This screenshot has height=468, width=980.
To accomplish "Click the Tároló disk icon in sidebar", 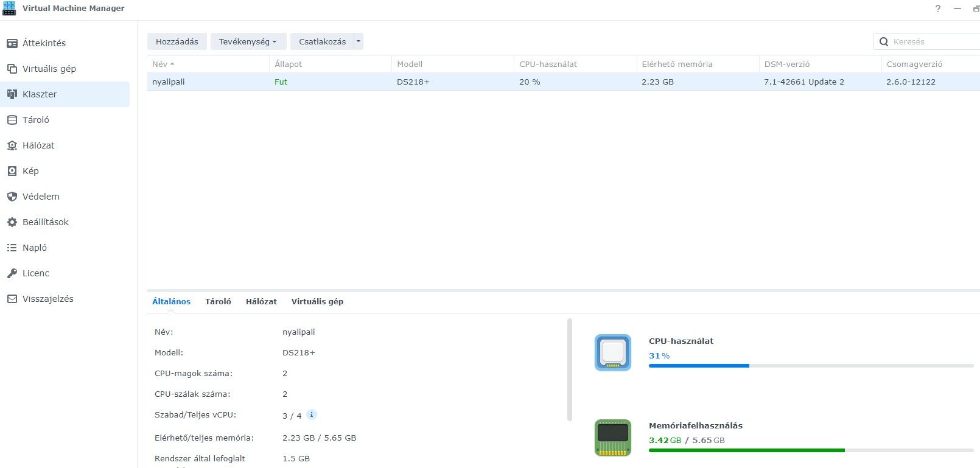I will click(12, 120).
